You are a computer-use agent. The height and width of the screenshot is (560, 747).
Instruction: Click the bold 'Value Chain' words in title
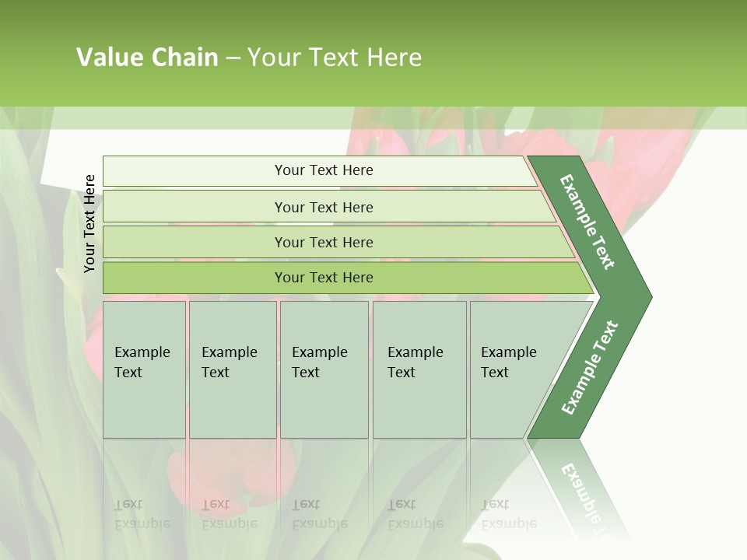point(147,57)
